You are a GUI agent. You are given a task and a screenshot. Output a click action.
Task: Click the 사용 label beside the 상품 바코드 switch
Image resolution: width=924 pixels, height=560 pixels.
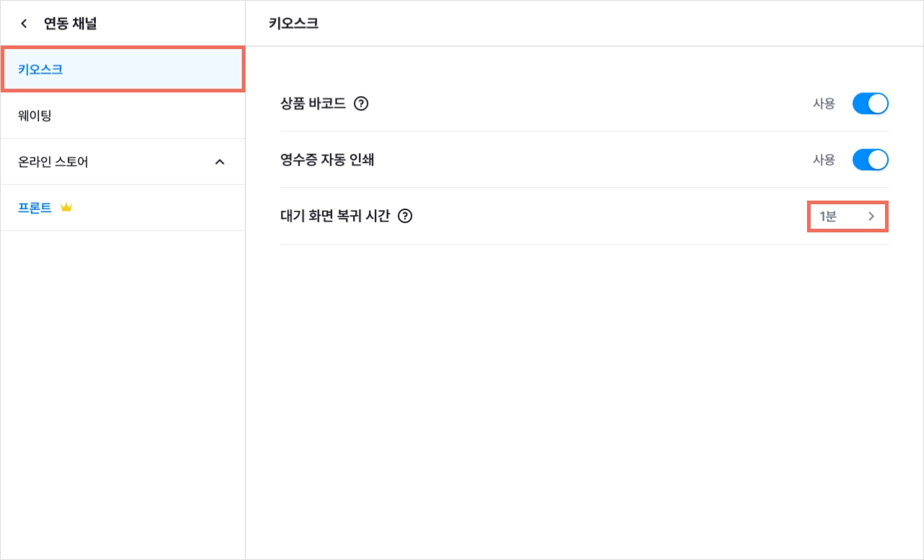824,104
